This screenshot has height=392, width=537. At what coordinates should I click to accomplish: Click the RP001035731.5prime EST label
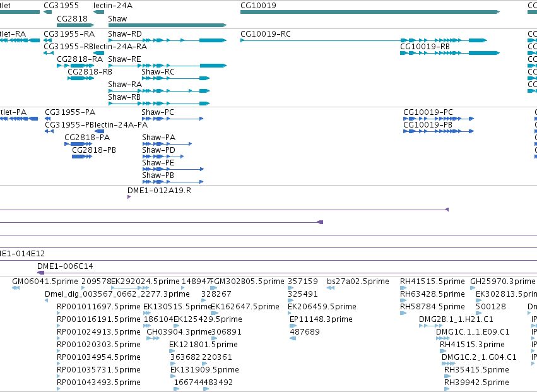coord(98,370)
